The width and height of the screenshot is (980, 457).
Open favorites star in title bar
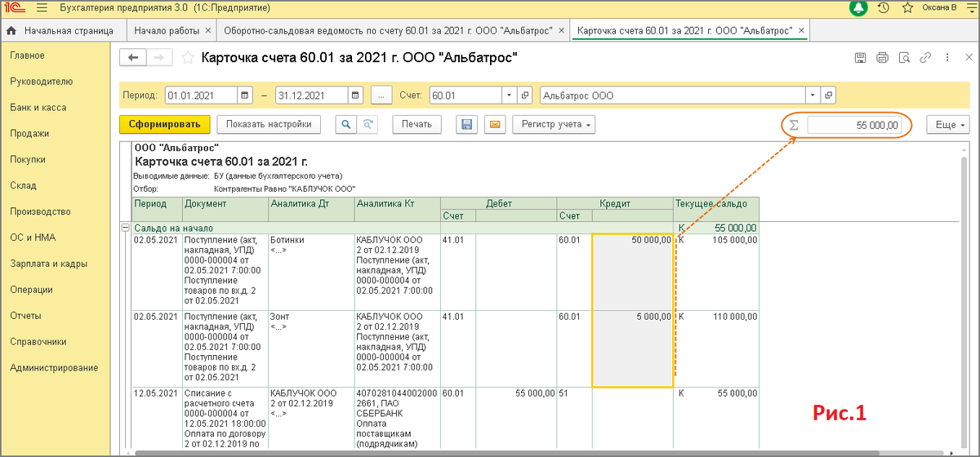pos(906,9)
